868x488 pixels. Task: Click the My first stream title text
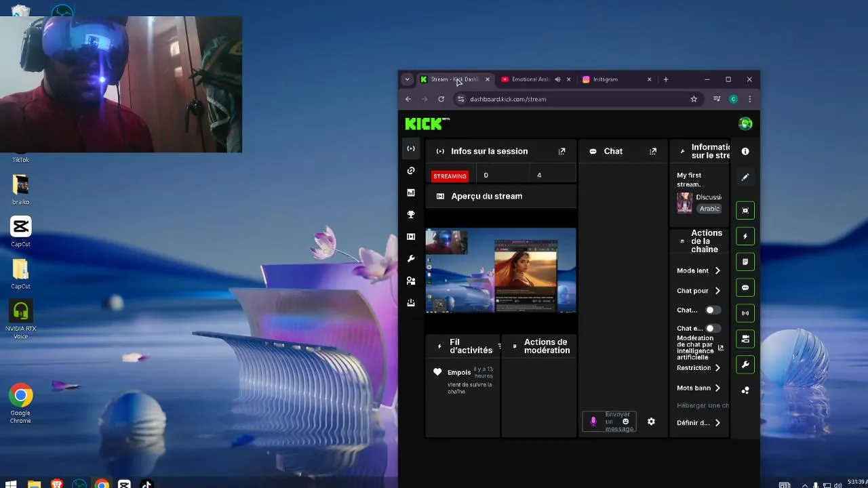tap(689, 180)
